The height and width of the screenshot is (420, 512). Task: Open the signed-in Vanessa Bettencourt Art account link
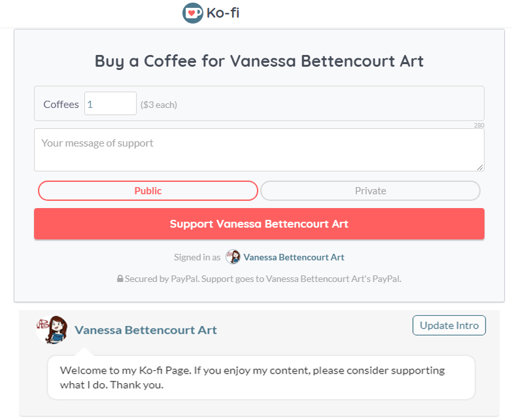[294, 257]
